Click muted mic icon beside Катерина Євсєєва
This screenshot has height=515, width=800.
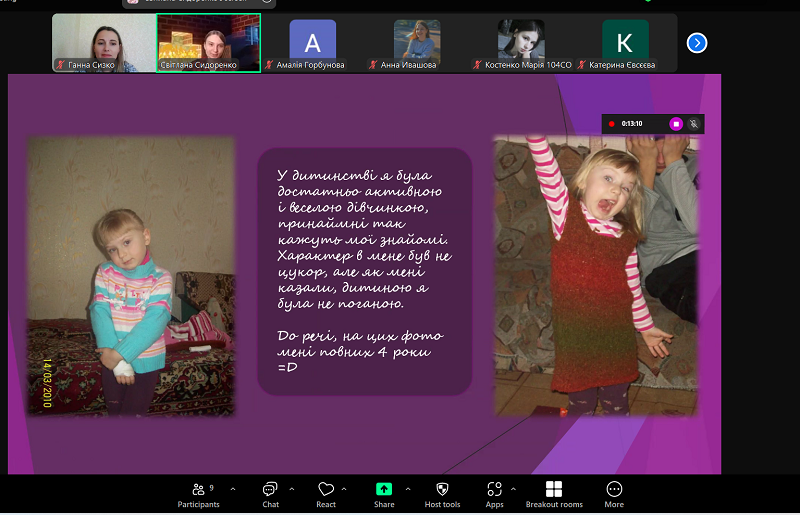click(581, 65)
